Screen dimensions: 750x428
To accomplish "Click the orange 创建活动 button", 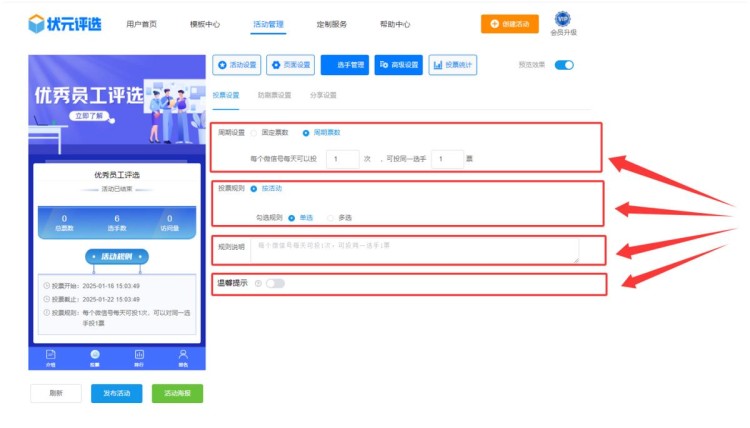I will pyautogui.click(x=510, y=24).
